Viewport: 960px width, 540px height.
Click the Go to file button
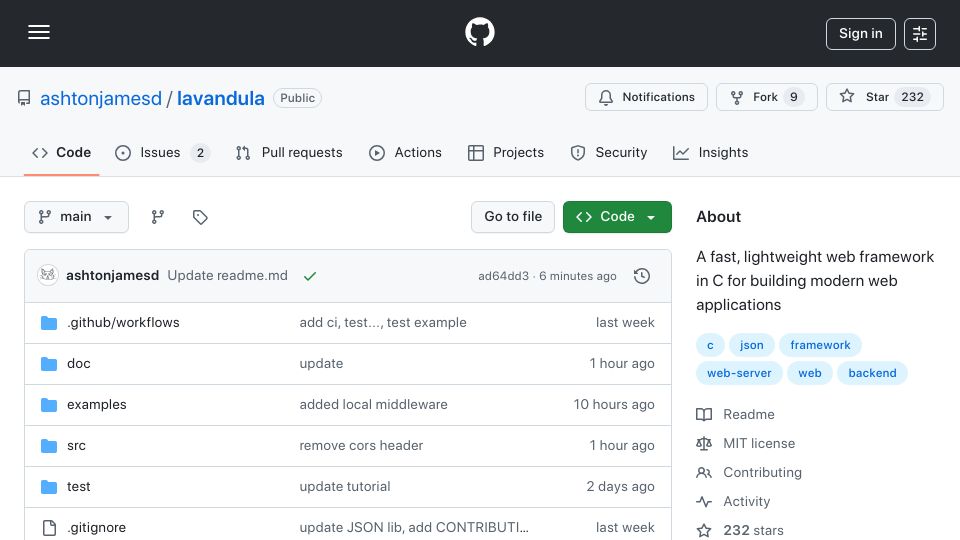[513, 217]
